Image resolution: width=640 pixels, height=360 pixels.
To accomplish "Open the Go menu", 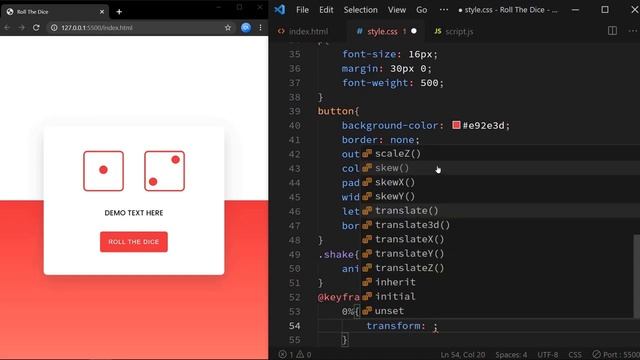I will 422,10.
